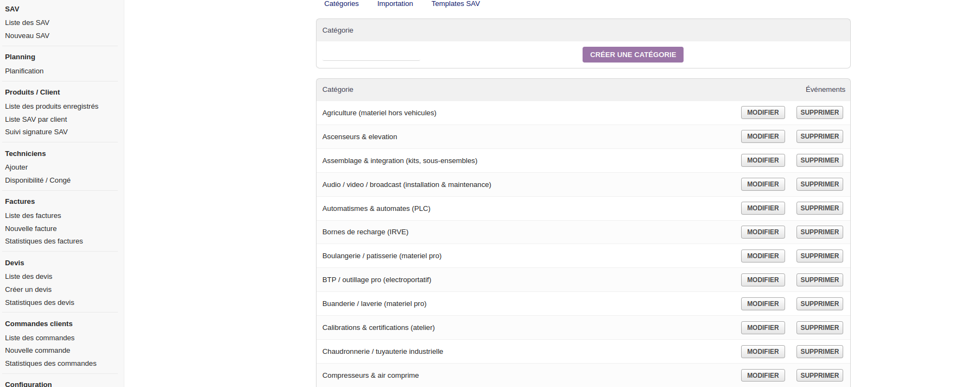Go to Nouveau SAV page

pyautogui.click(x=27, y=36)
